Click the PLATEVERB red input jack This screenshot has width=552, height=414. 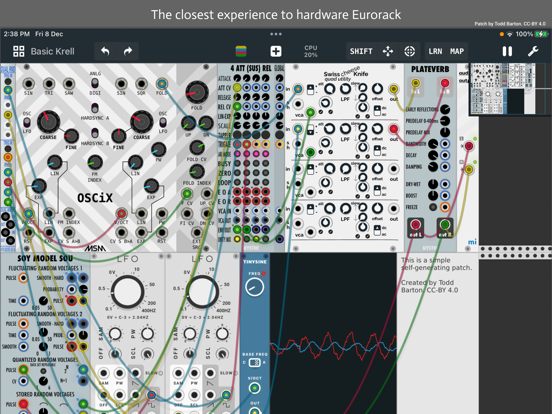coord(445,83)
